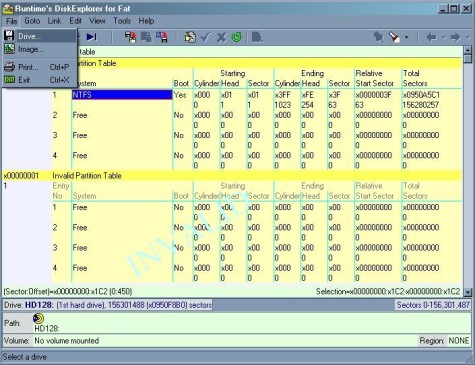Click the x3FF ending cylinder value
The height and width of the screenshot is (365, 475).
(283, 95)
